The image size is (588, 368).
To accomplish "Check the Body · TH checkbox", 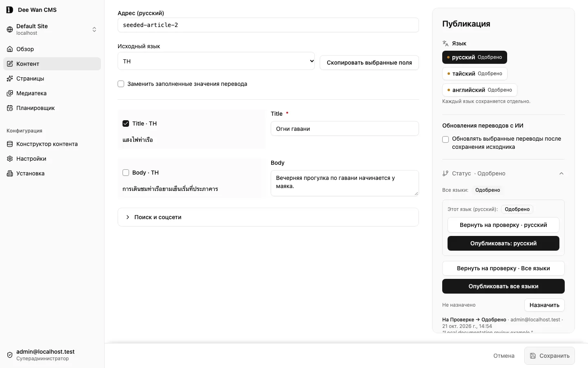I will 126,173.
